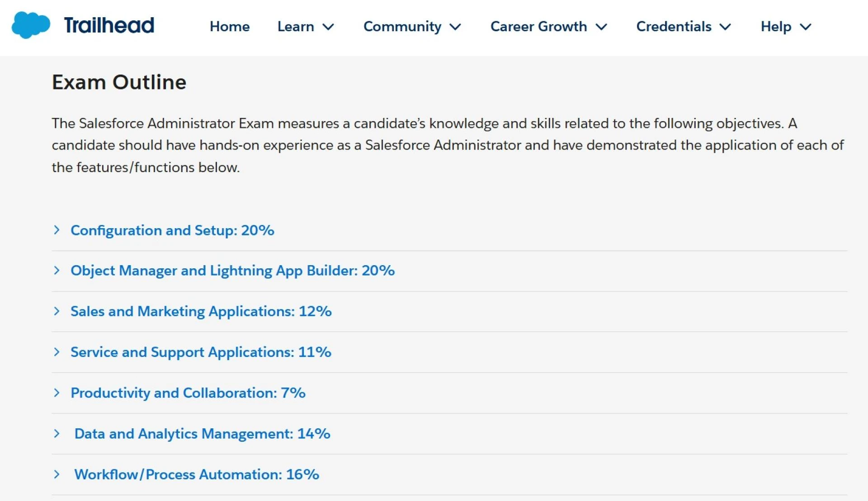Image resolution: width=868 pixels, height=501 pixels.
Task: Open the Productivity and Collaboration: 7% link
Action: coord(188,393)
